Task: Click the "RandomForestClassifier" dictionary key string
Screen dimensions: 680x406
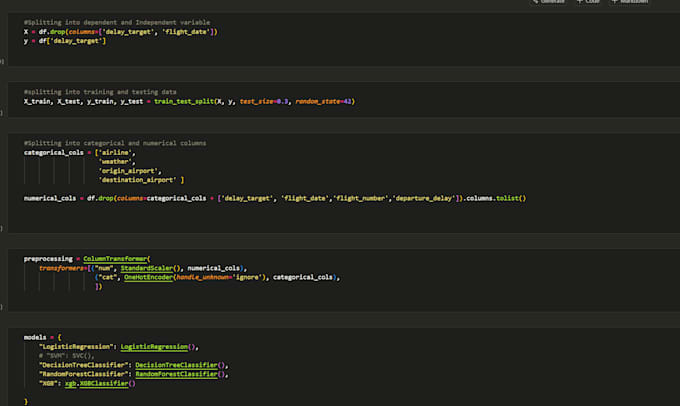Action: pyautogui.click(x=83, y=374)
